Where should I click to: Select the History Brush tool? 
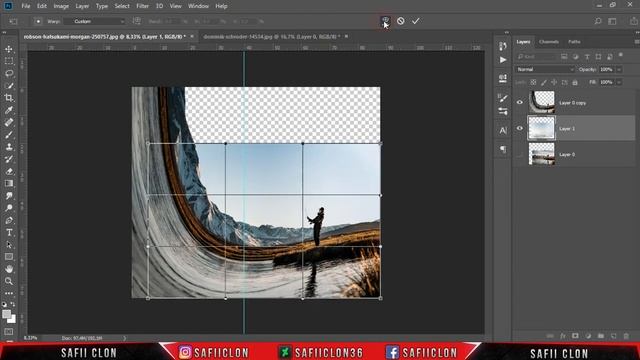pyautogui.click(x=9, y=159)
